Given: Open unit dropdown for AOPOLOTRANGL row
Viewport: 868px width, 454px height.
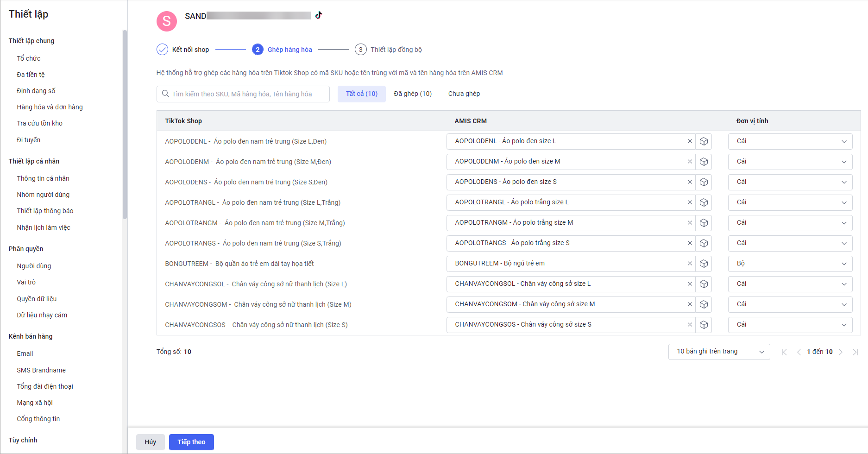Looking at the screenshot, I should (x=790, y=202).
